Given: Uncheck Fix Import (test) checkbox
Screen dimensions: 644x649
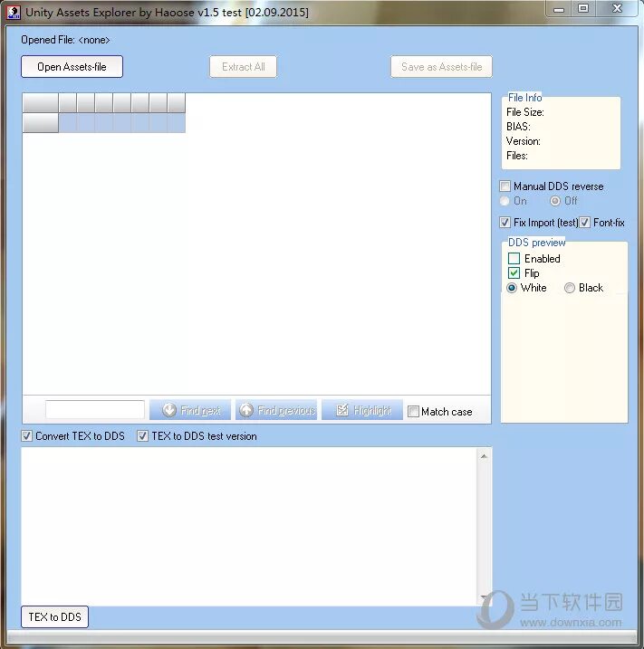Looking at the screenshot, I should (505, 223).
